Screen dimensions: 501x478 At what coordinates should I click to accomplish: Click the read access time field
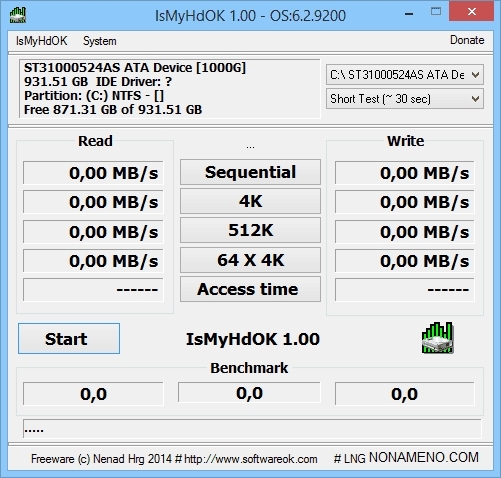point(93,290)
